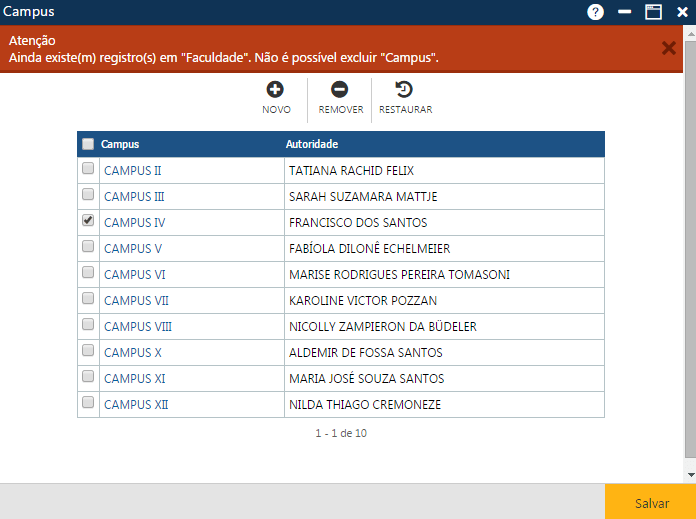This screenshot has height=519, width=696.
Task: Open the CAMPUS III link
Action: click(x=134, y=197)
